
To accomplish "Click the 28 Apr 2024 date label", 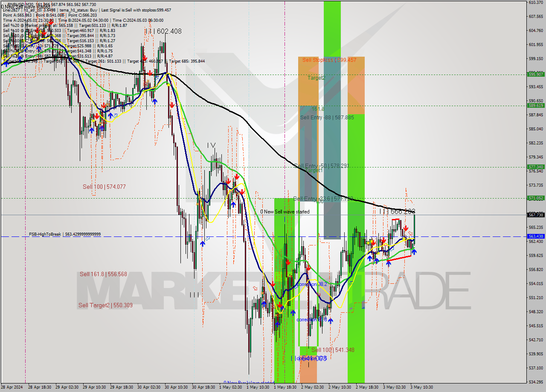I will pos(11,387).
